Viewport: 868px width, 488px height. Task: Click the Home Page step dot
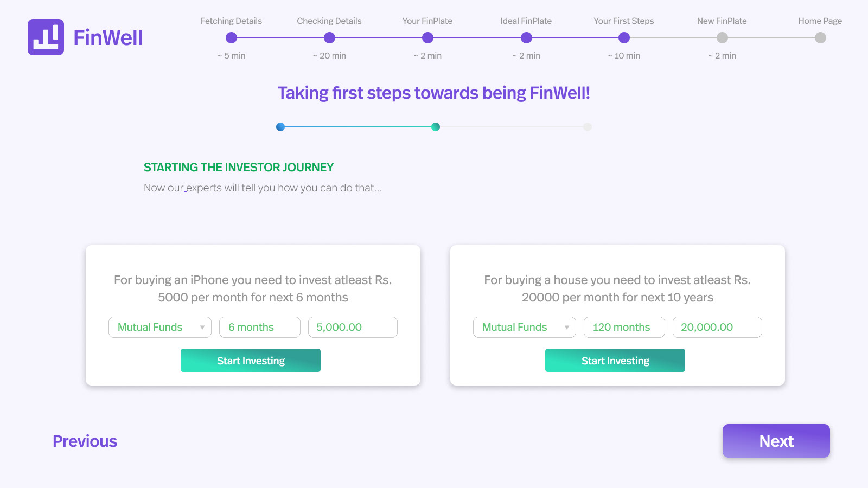pyautogui.click(x=820, y=37)
